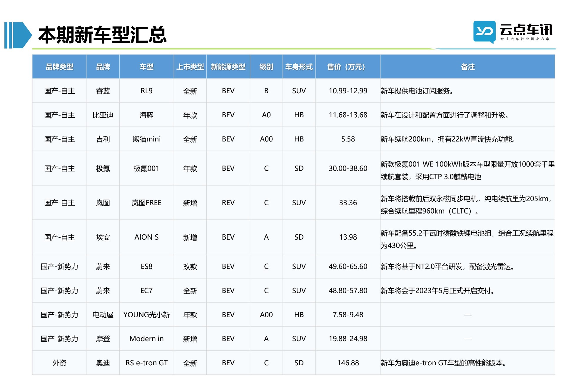Click the price 30.00-38.60
This screenshot has height=392, width=588.
point(348,168)
